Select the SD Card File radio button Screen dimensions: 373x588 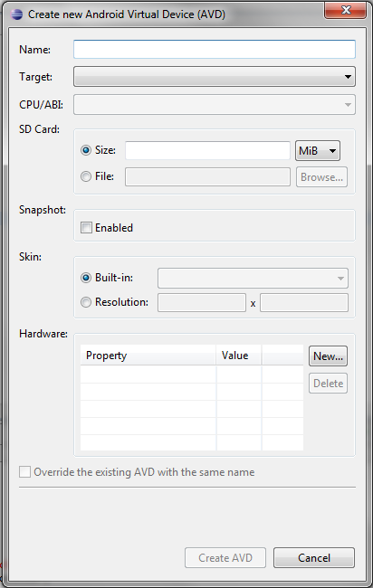86,176
